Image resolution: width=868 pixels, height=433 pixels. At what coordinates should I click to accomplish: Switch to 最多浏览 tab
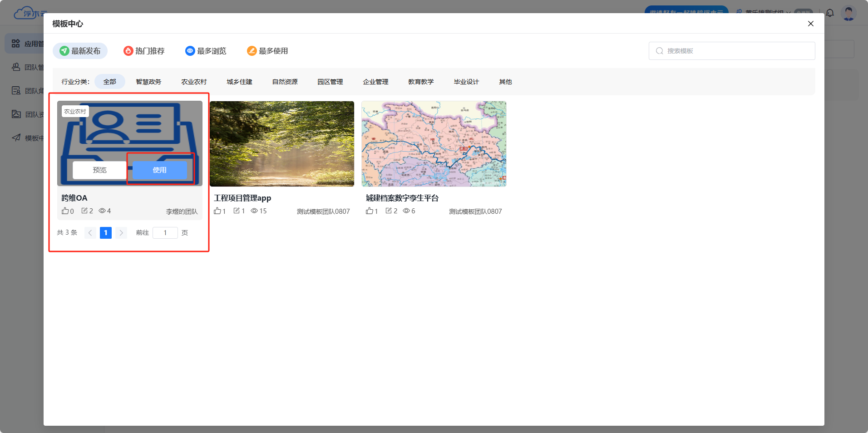tap(206, 51)
